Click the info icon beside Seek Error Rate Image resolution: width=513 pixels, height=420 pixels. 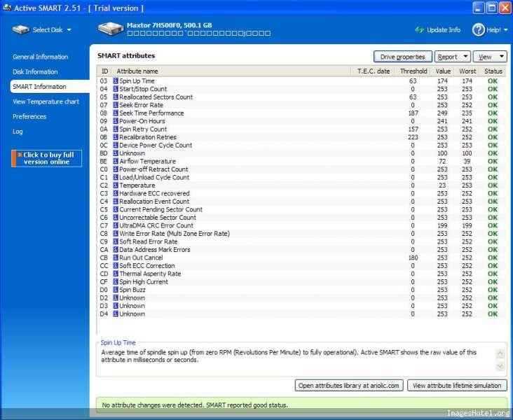coord(116,105)
